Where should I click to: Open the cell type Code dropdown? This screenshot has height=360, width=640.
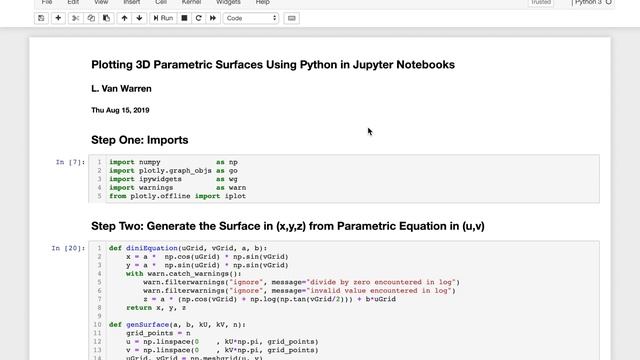pyautogui.click(x=251, y=18)
